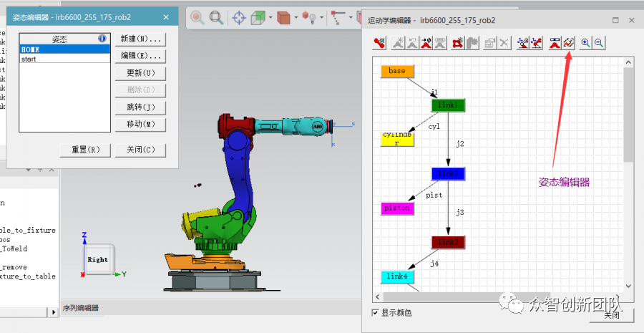This screenshot has width=644, height=333.
Task: Click the Reverse Joint icon with curved arrow
Action: click(412, 43)
